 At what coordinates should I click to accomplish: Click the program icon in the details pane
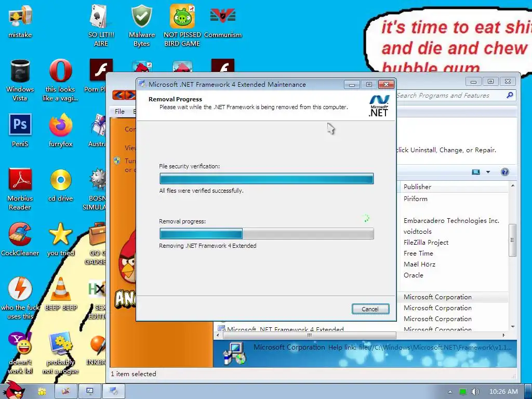(234, 353)
